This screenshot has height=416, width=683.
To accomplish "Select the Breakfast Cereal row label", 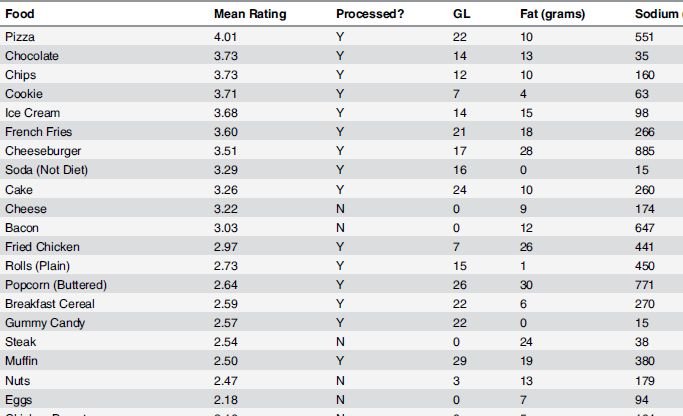I will 50,304.
